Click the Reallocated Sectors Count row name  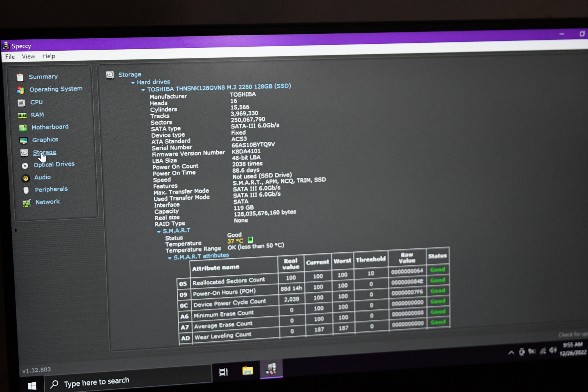[229, 281]
